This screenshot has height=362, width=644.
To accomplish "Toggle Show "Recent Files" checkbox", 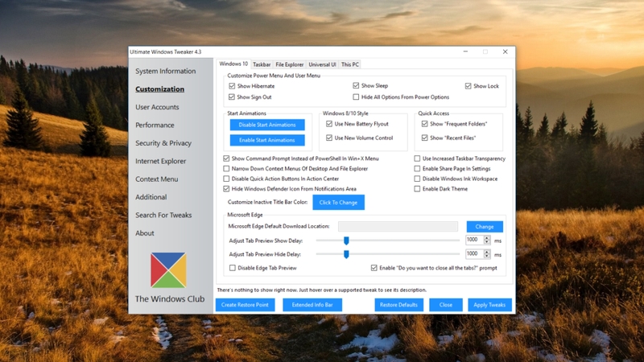I will 425,138.
